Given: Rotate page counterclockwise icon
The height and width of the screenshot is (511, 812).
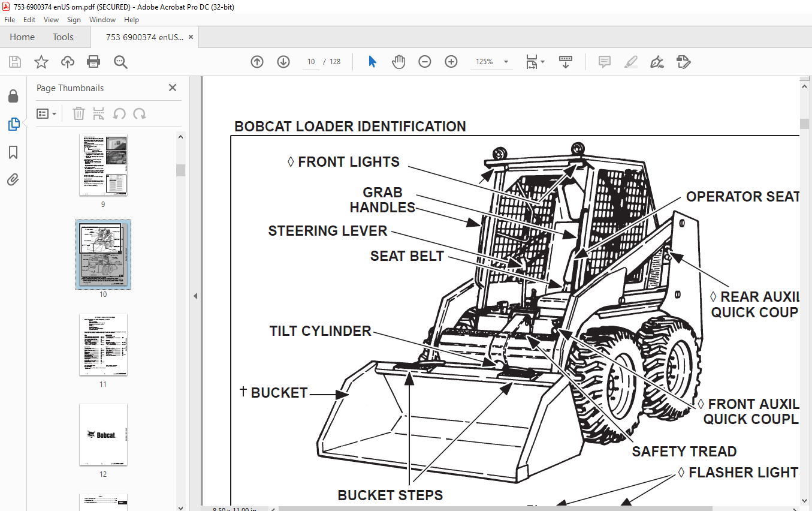Looking at the screenshot, I should (x=119, y=113).
